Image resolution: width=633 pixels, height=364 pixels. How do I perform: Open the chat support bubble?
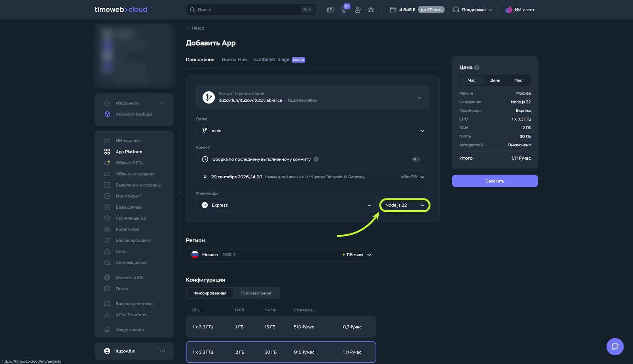point(615,347)
